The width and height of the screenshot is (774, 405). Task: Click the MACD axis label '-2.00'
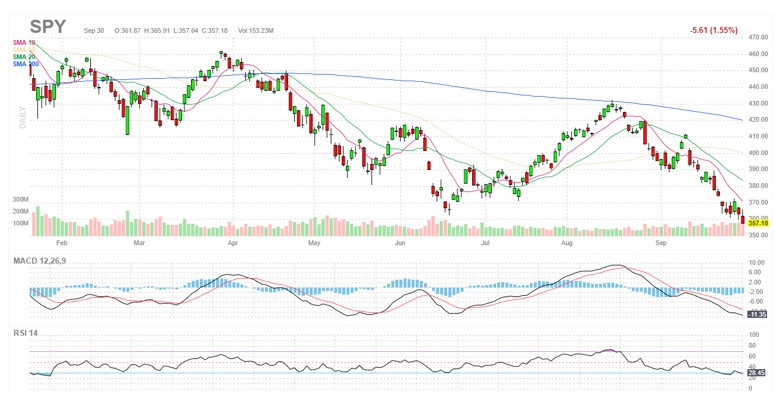click(x=757, y=291)
